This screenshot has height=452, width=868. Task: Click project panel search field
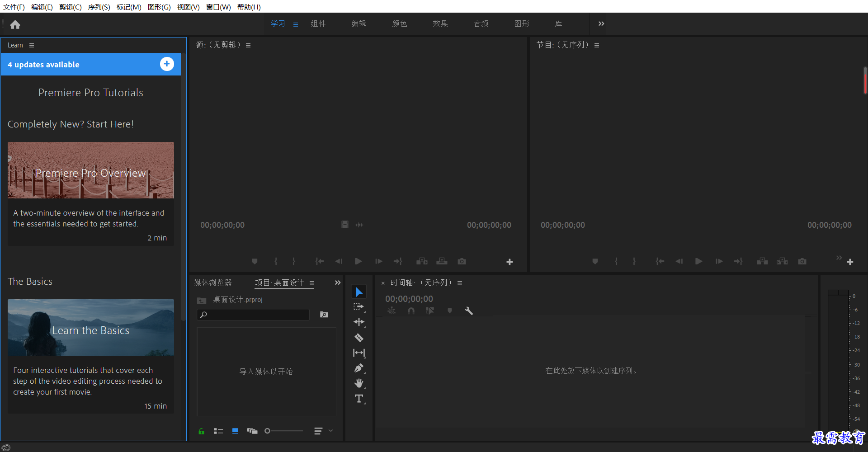click(253, 315)
